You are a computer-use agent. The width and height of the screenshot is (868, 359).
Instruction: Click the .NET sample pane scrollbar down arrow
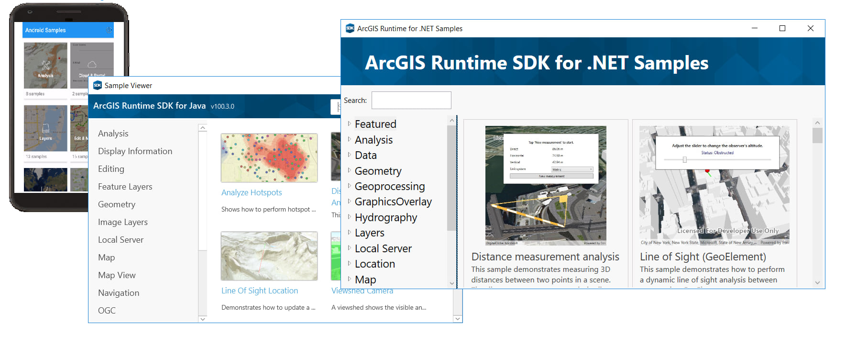[x=817, y=283]
